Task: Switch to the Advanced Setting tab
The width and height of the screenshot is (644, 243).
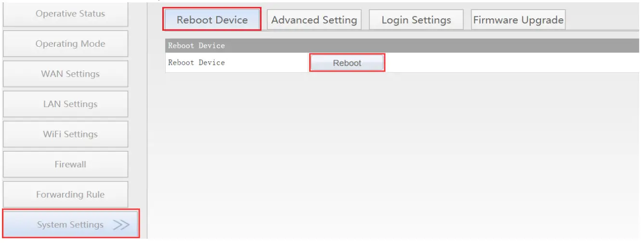Action: pos(314,20)
